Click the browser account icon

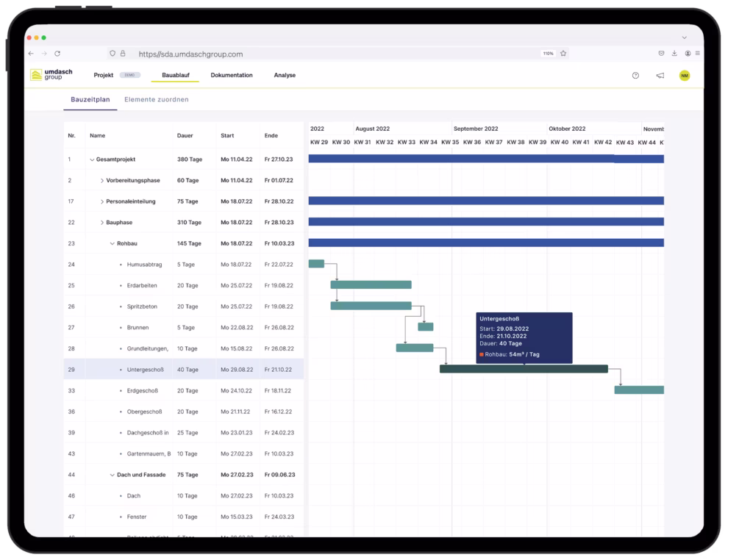point(688,53)
